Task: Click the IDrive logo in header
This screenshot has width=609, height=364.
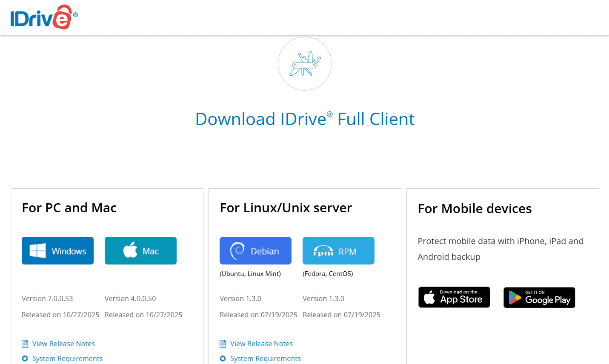Action: click(44, 17)
